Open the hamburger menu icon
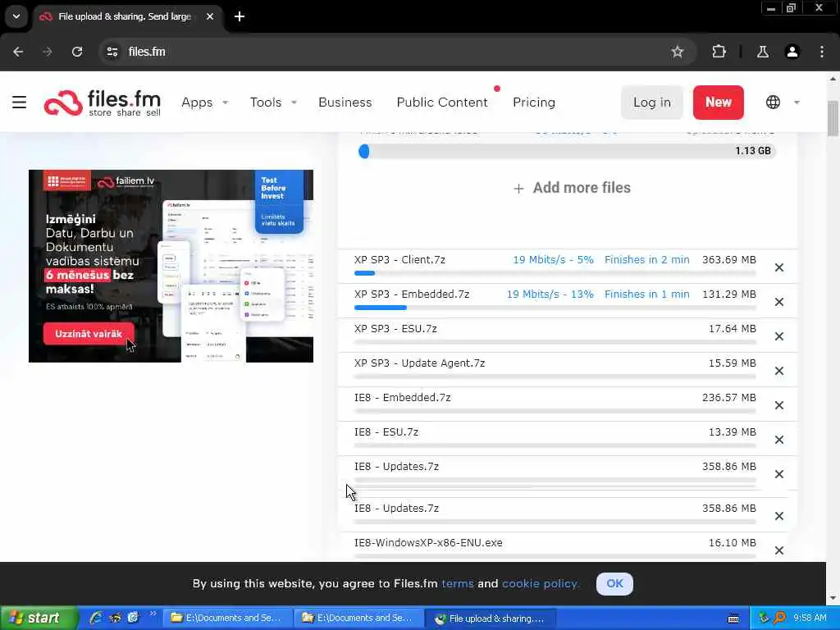Viewport: 840px width, 630px height. coord(20,102)
